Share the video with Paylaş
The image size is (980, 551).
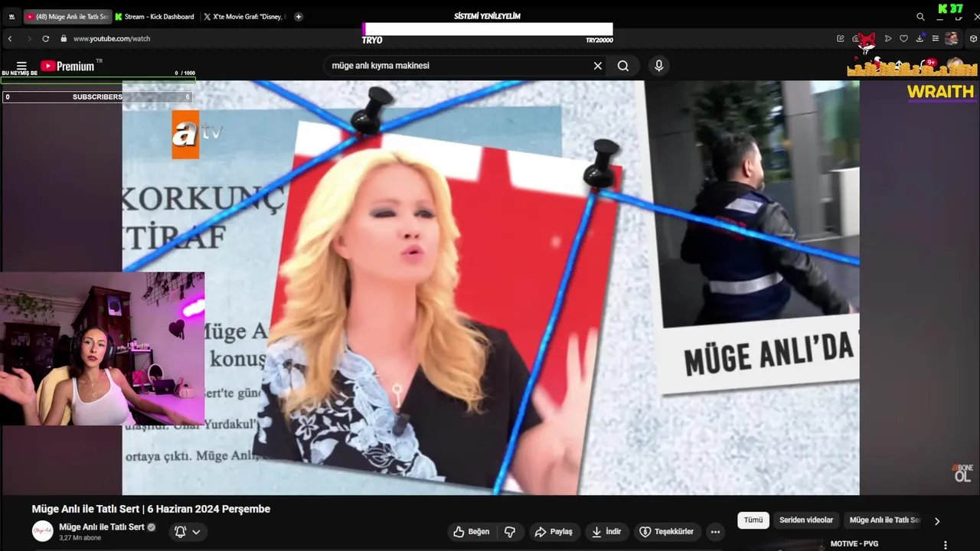point(553,531)
